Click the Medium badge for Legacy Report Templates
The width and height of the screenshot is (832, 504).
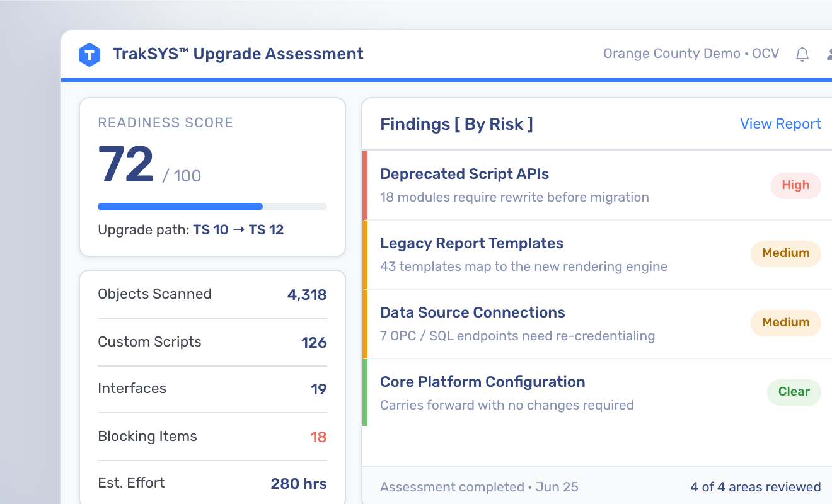[x=785, y=253]
